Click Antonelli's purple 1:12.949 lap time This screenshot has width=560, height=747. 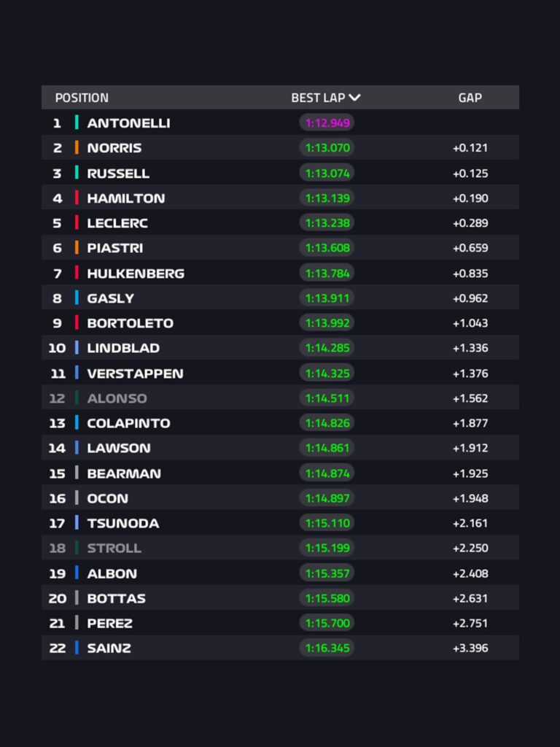click(327, 123)
